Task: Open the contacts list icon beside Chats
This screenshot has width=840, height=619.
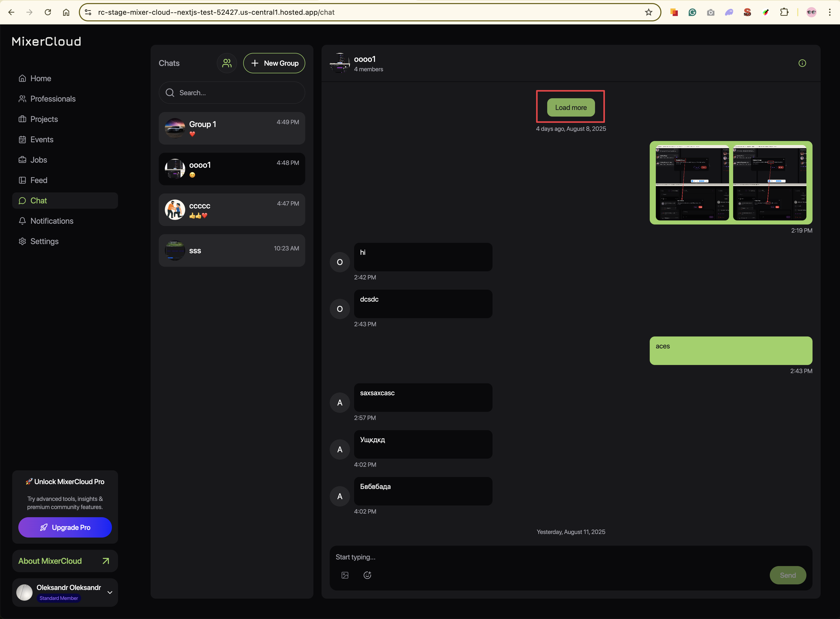Action: point(227,63)
